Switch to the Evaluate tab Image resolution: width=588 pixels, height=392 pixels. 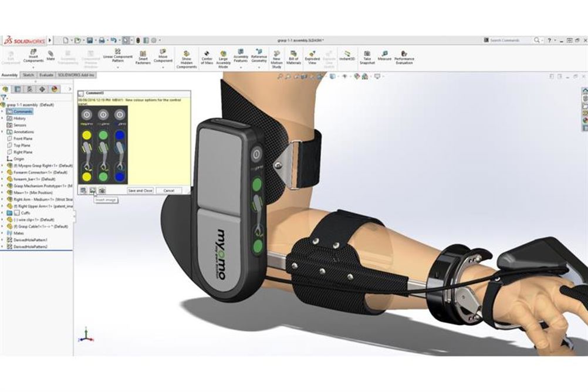(x=46, y=75)
